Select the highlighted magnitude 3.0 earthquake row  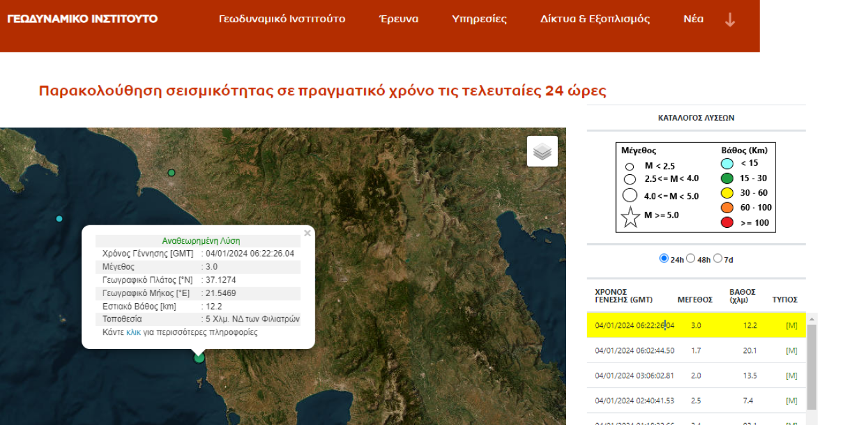point(696,325)
